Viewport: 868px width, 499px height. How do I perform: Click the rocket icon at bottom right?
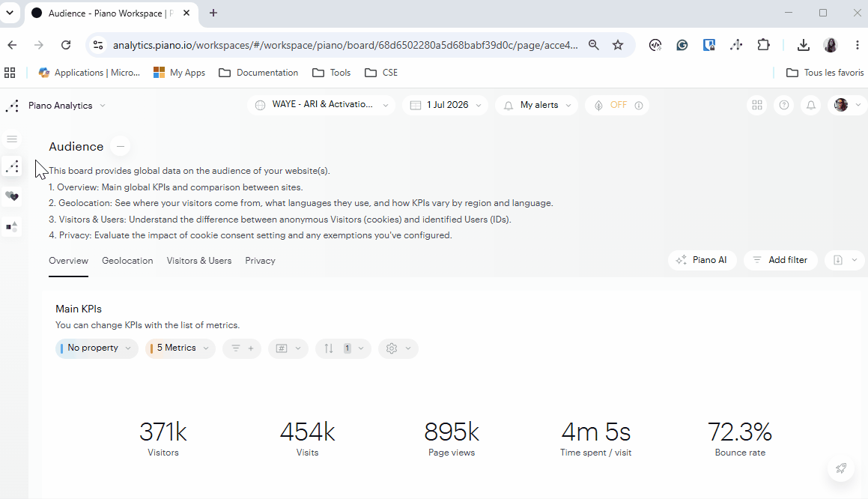pos(841,468)
